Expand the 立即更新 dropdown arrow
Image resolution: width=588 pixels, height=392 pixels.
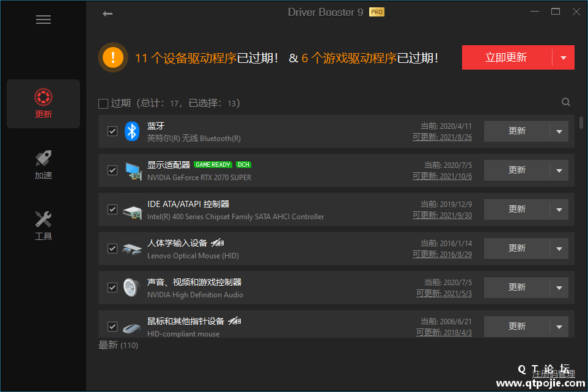[x=564, y=58]
